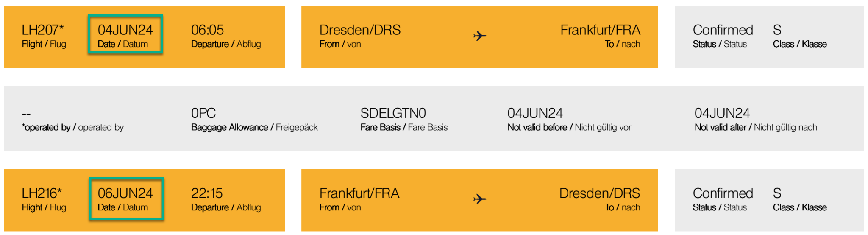This screenshot has width=868, height=235.
Task: Click the airplane icon on the Frankfurt to Dresden segment
Action: click(x=479, y=199)
